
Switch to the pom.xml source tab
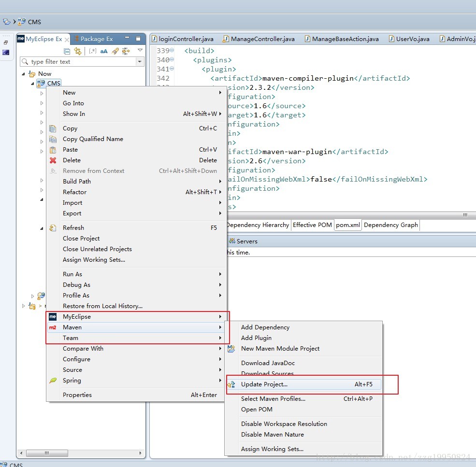pyautogui.click(x=347, y=225)
